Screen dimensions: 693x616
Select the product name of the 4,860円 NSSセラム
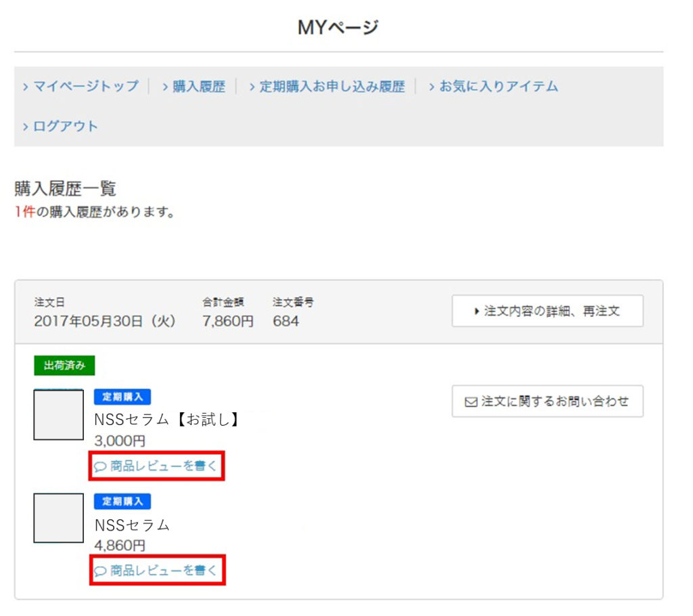[x=132, y=525]
